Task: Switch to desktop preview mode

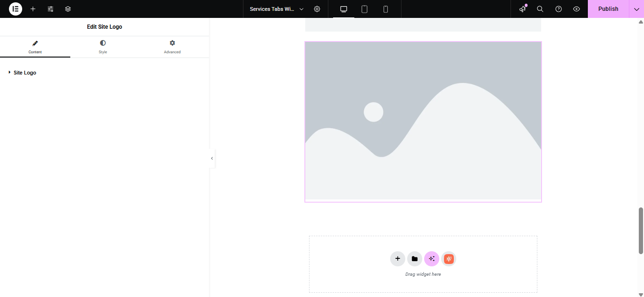Action: [343, 9]
